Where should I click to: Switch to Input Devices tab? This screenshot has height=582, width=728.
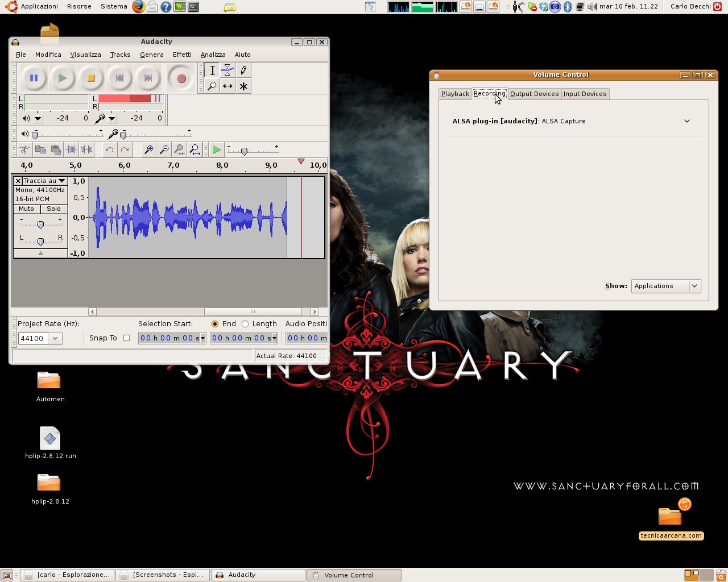tap(585, 94)
